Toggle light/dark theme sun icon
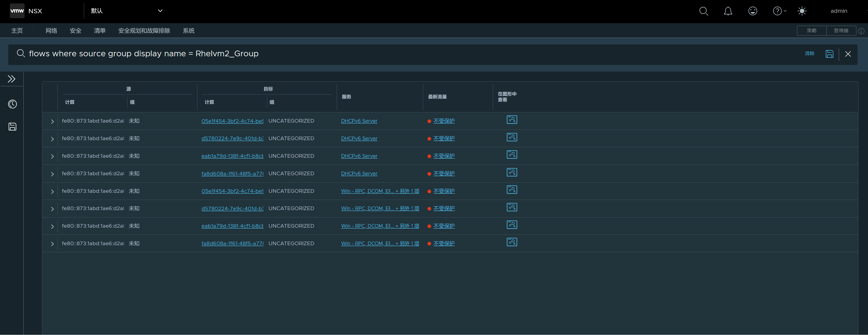This screenshot has height=335, width=868. (802, 11)
